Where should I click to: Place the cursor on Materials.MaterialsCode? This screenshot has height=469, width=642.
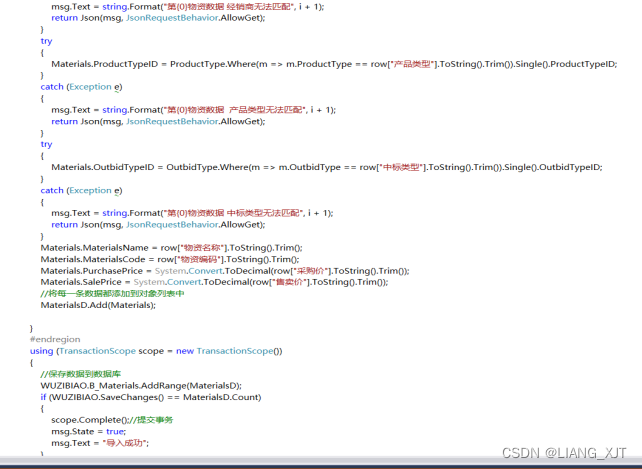point(93,259)
